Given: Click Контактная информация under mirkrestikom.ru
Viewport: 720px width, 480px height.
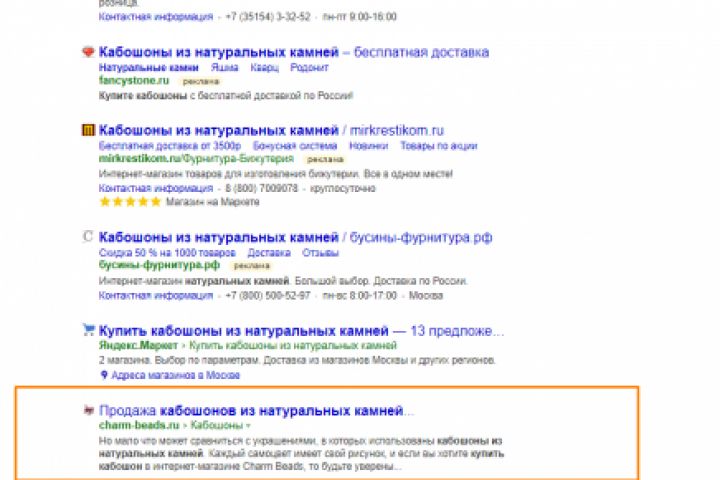Looking at the screenshot, I should pyautogui.click(x=156, y=188).
